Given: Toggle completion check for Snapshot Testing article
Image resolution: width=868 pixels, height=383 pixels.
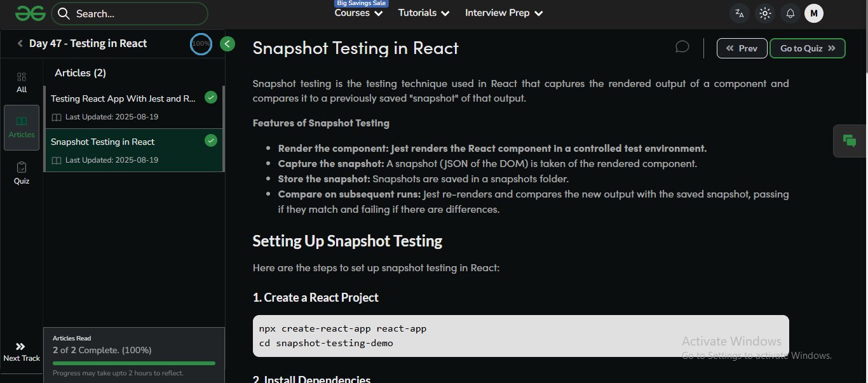Looking at the screenshot, I should point(211,141).
